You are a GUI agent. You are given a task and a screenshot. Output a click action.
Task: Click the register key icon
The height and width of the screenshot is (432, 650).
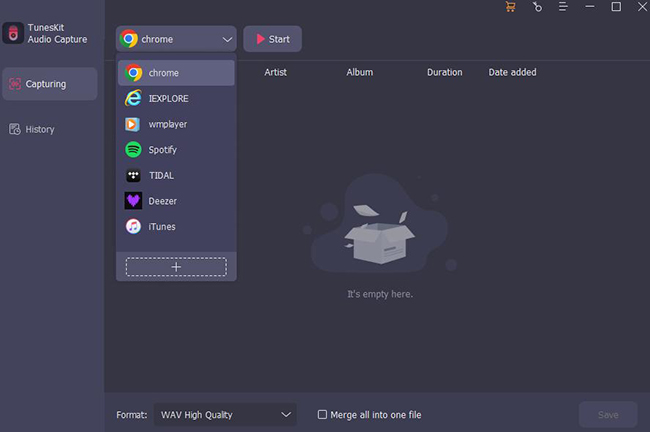537,7
